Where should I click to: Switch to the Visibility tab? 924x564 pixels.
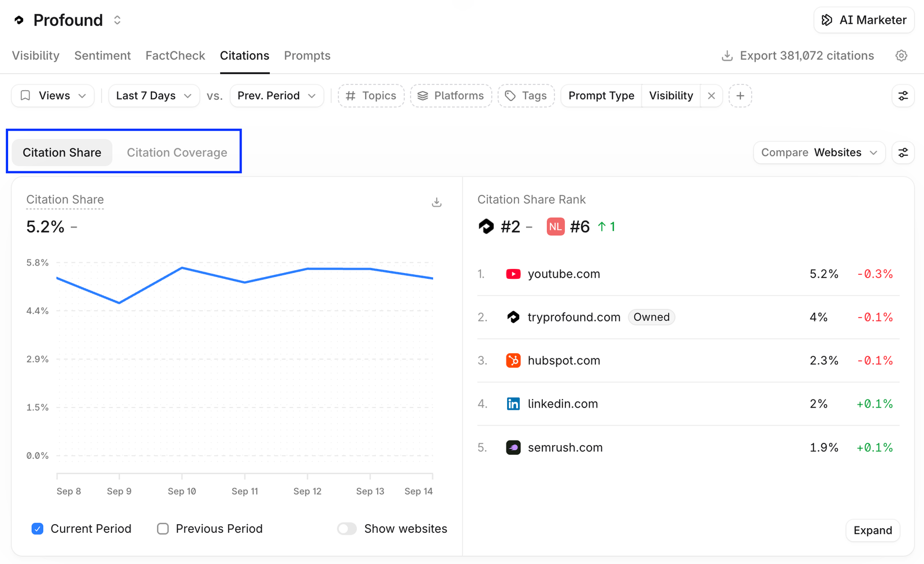click(36, 55)
